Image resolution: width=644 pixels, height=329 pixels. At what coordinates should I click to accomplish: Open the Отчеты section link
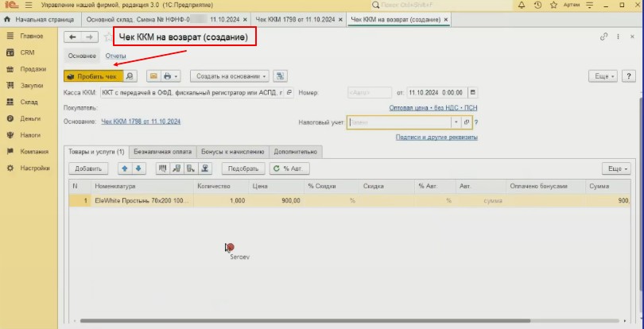click(115, 56)
